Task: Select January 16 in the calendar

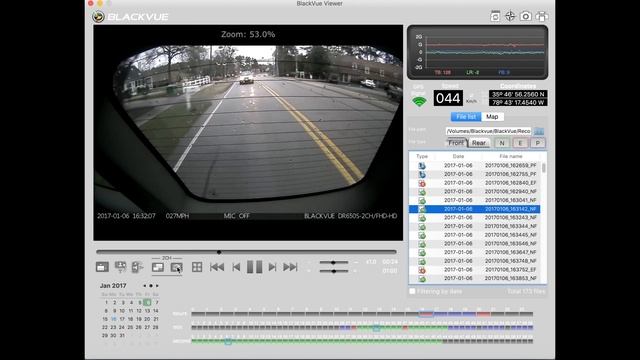Action: pos(113,319)
